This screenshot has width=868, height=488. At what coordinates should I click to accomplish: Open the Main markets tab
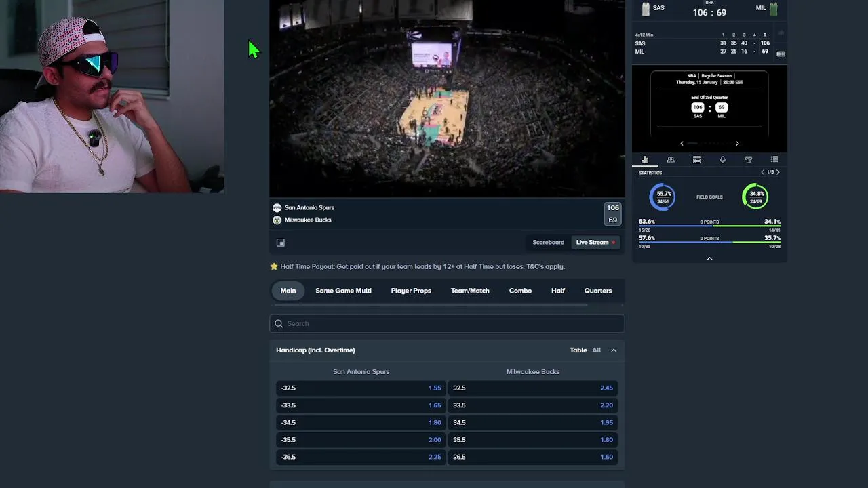pyautogui.click(x=288, y=291)
